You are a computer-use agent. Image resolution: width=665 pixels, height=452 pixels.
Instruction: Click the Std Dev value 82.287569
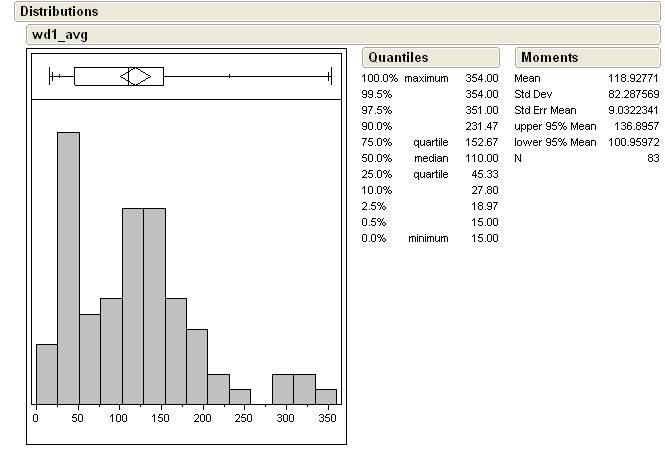(628, 94)
